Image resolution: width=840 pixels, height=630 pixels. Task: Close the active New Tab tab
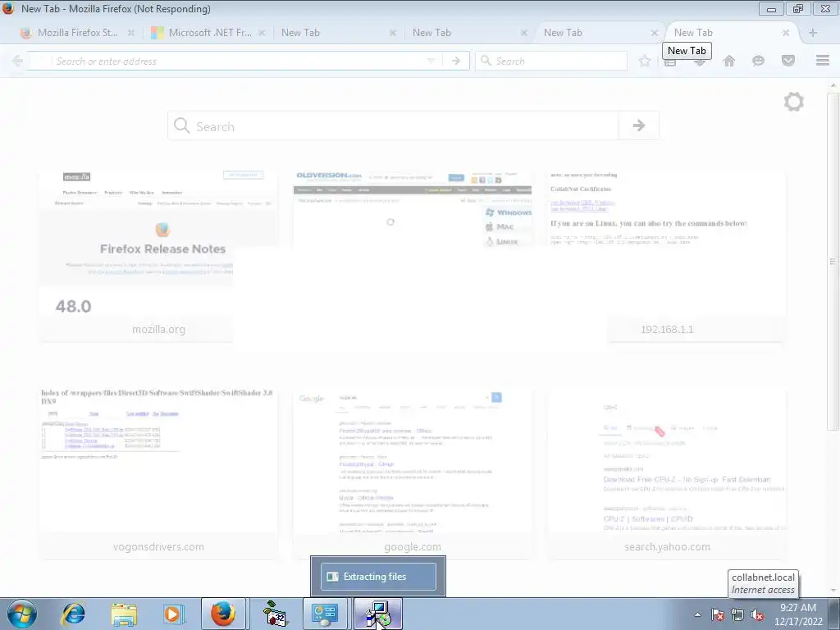(785, 33)
